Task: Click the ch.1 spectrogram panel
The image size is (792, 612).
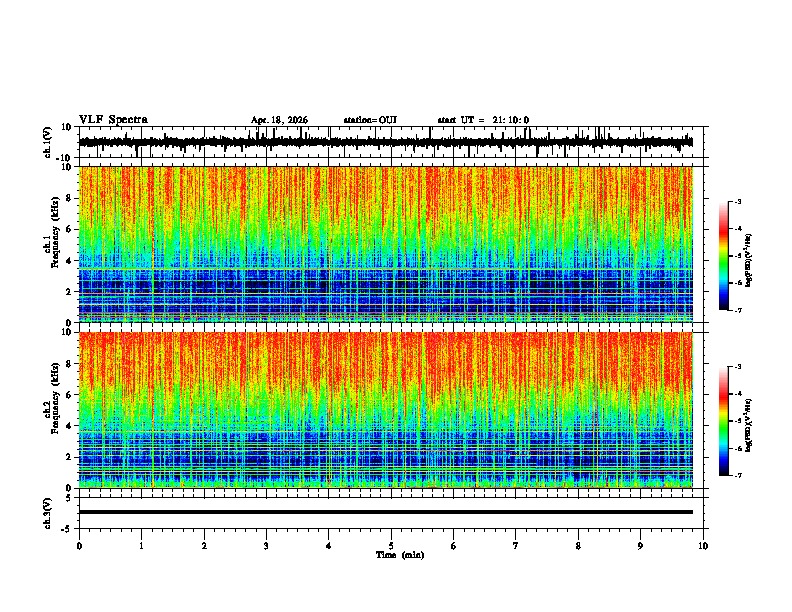Action: coord(386,244)
